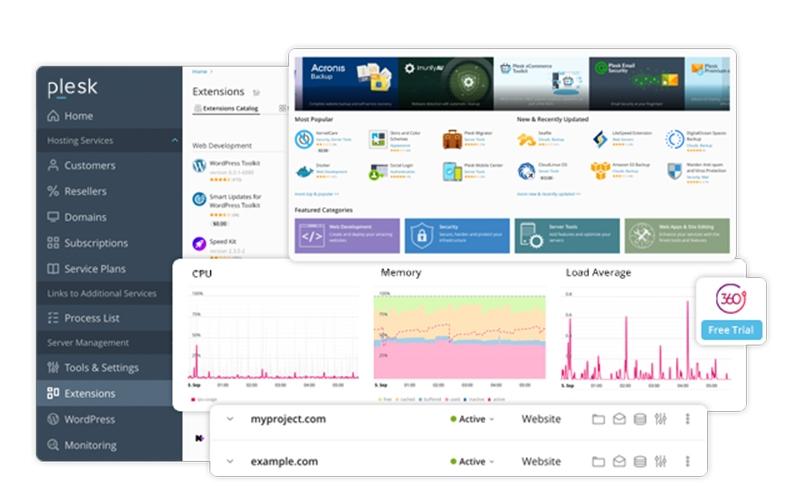Click the Amazon S3 Backup icon
Screen dimensions: 800x500
pos(600,171)
